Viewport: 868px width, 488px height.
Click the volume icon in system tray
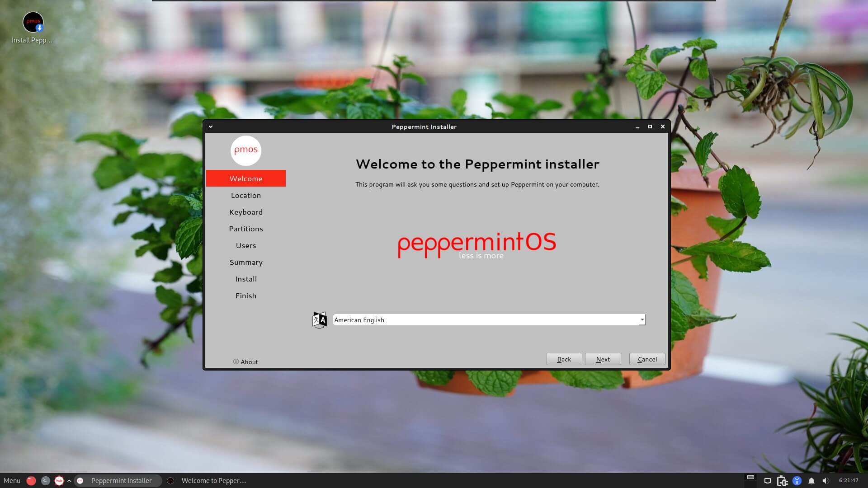[x=826, y=480]
